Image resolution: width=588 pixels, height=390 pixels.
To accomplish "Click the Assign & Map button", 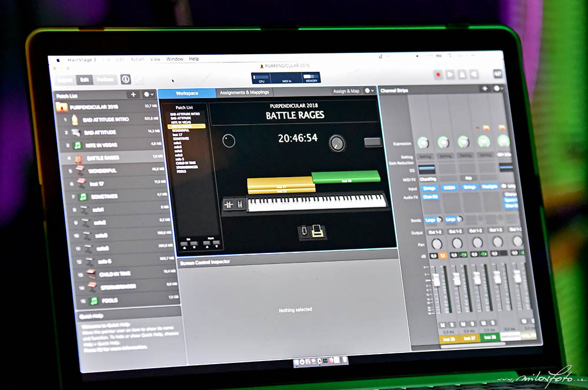I will pyautogui.click(x=346, y=91).
